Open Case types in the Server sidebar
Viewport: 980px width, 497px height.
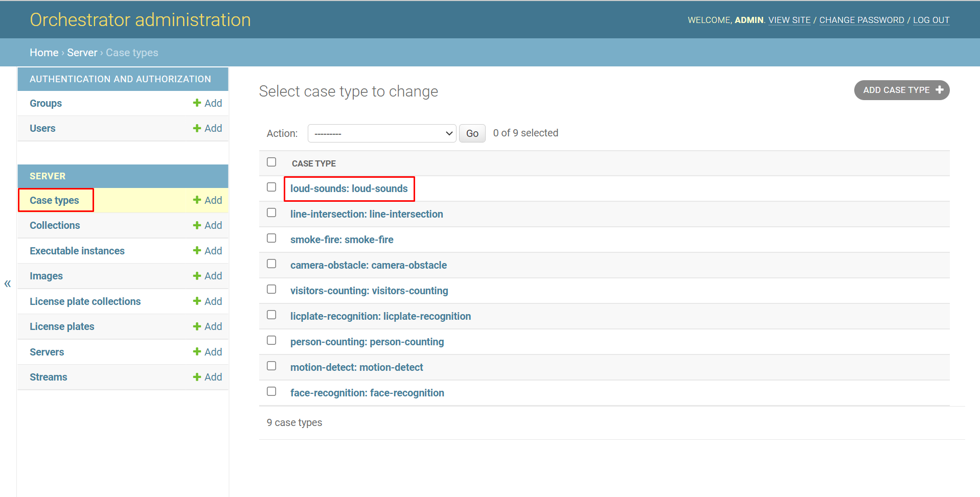[x=54, y=200]
